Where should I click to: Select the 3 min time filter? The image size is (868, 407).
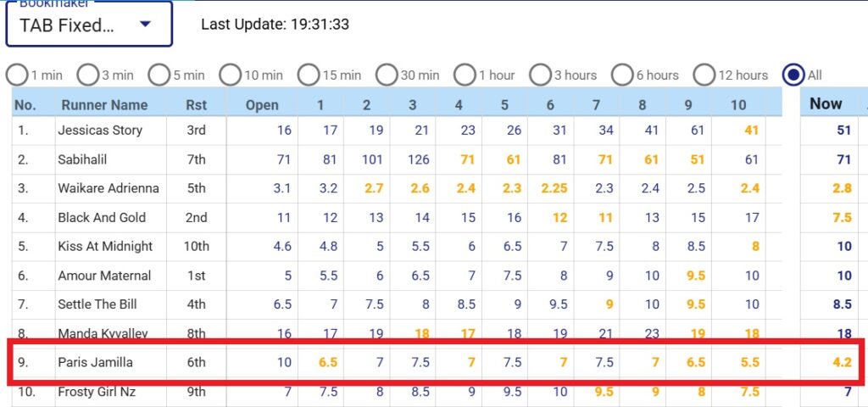coord(88,75)
